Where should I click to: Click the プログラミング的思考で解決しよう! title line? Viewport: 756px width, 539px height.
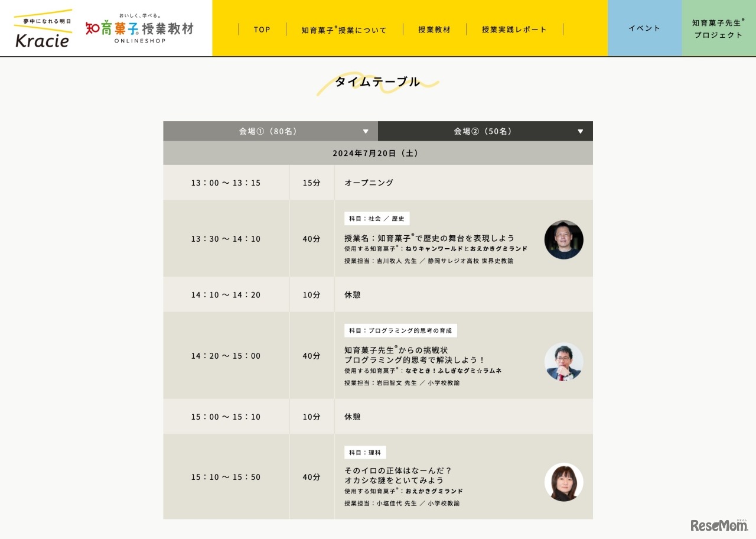(x=415, y=359)
